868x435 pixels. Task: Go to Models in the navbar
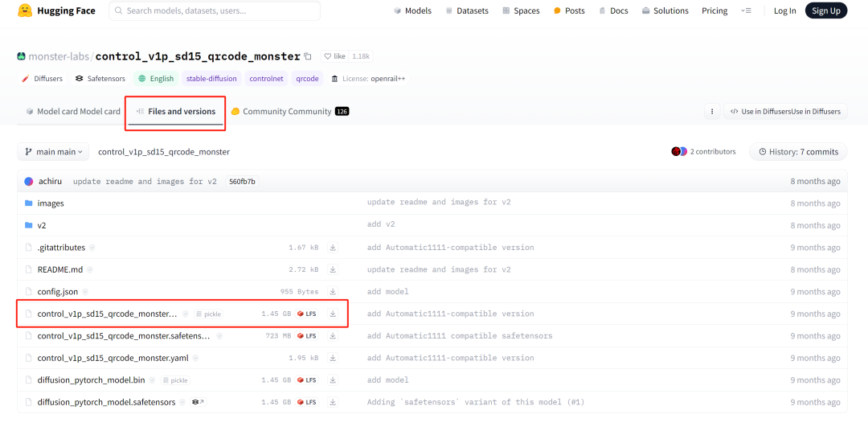click(412, 10)
